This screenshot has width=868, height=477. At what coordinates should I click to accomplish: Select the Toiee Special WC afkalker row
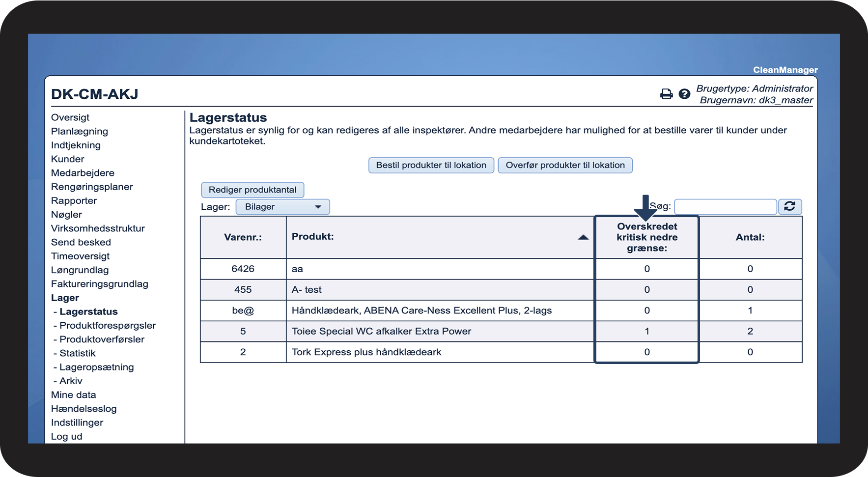pos(381,332)
